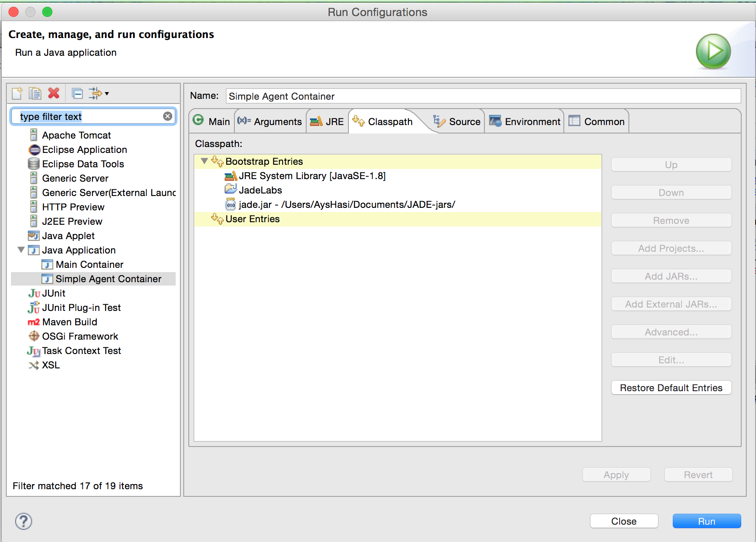Click the Name input field
This screenshot has width=756, height=542.
click(x=483, y=96)
